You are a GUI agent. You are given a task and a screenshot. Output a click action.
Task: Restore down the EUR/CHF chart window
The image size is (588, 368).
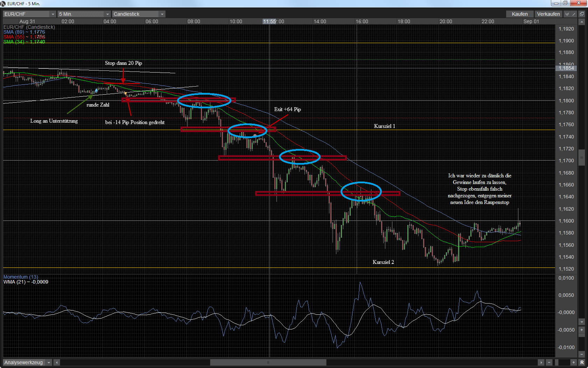tap(565, 3)
